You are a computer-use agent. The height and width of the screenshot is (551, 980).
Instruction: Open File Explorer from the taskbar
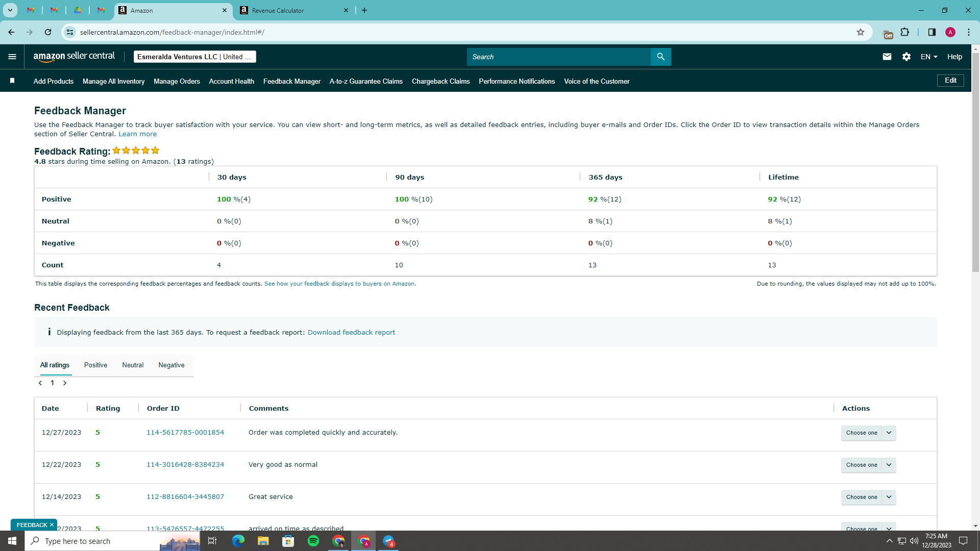click(263, 541)
